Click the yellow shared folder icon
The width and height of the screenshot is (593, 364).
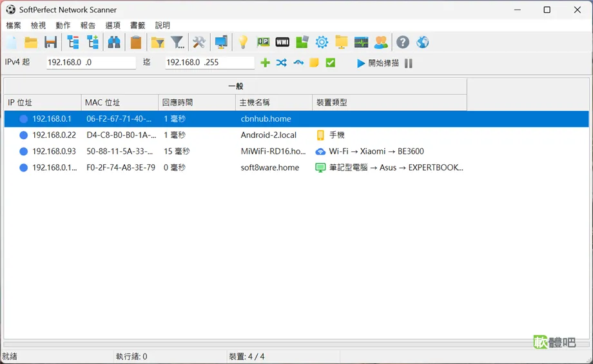342,43
